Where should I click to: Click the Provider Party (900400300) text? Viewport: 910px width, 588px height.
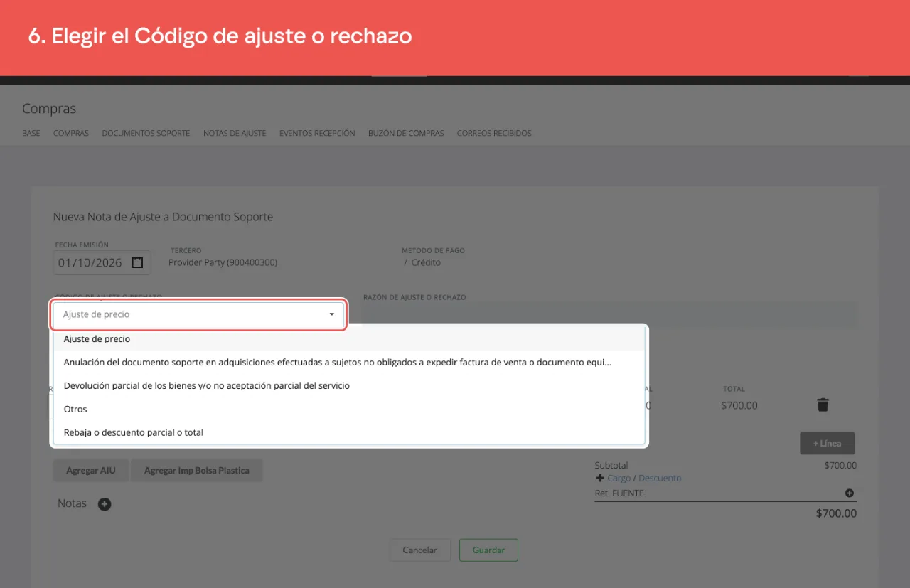coord(223,262)
